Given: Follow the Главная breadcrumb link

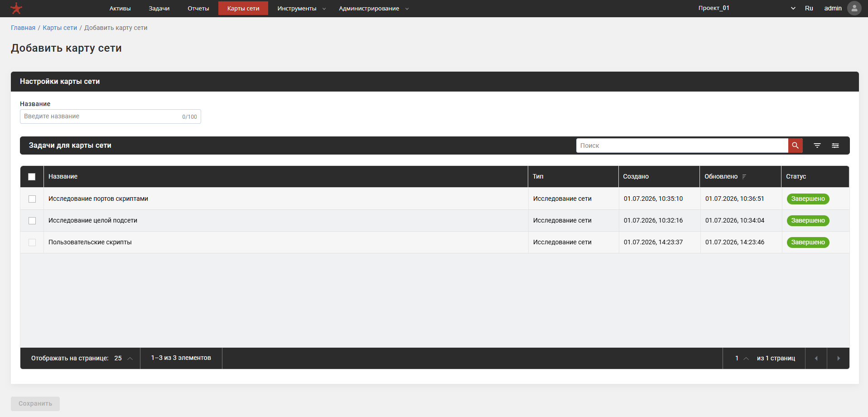Looking at the screenshot, I should (23, 28).
